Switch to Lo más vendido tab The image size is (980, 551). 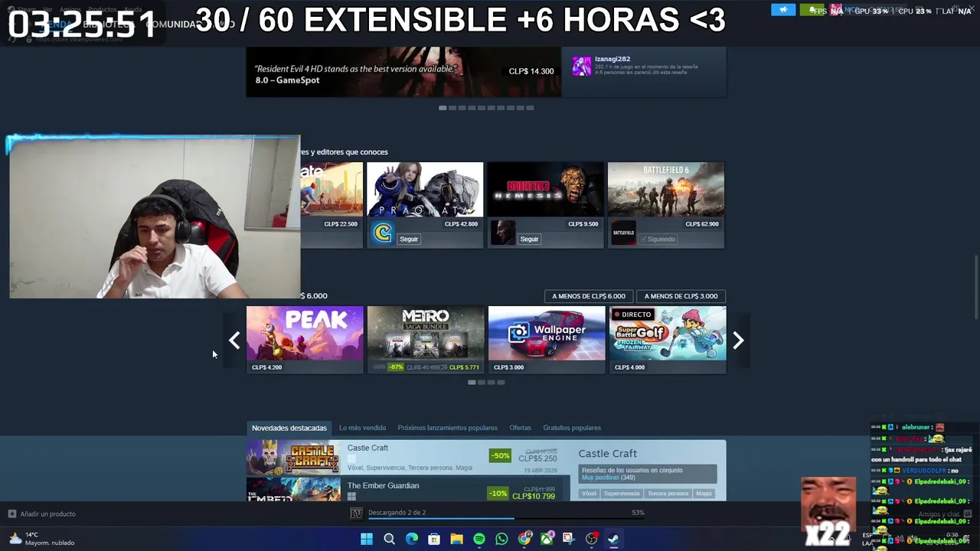coord(362,428)
